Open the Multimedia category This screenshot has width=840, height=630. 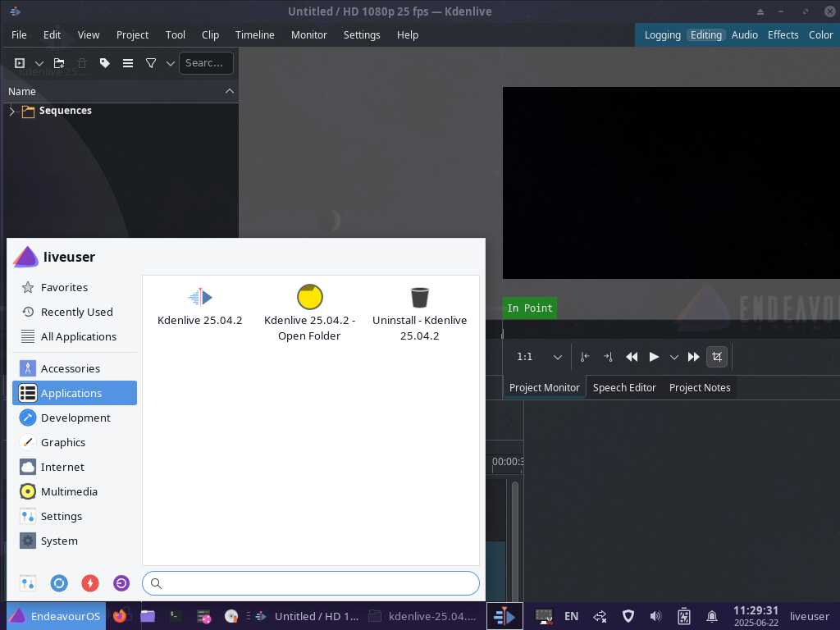[75, 492]
